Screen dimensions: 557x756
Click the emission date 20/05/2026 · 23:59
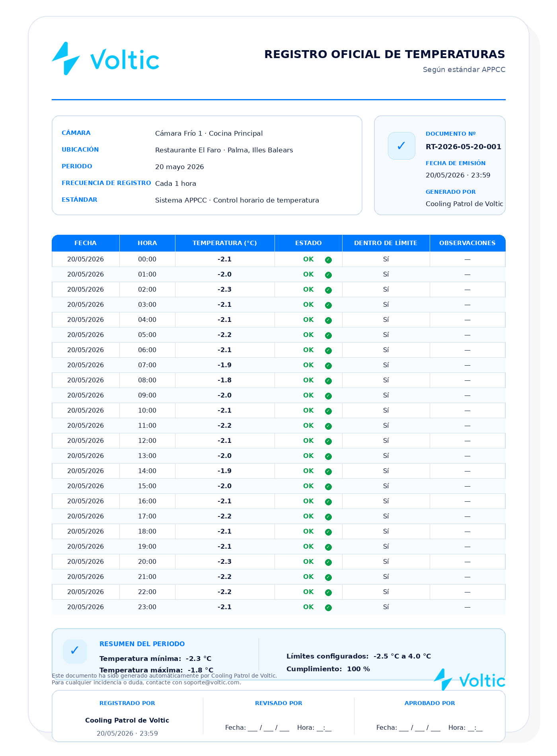tap(458, 175)
